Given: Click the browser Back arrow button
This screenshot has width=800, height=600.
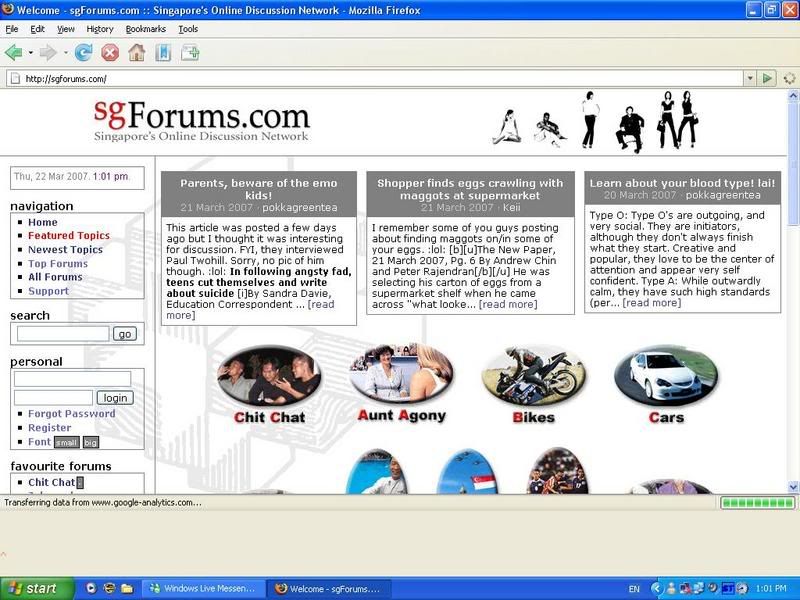Looking at the screenshot, I should pyautogui.click(x=13, y=52).
